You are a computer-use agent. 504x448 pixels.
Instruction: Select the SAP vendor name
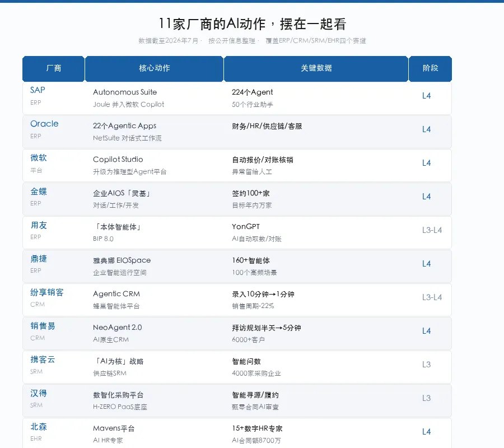pyautogui.click(x=38, y=90)
